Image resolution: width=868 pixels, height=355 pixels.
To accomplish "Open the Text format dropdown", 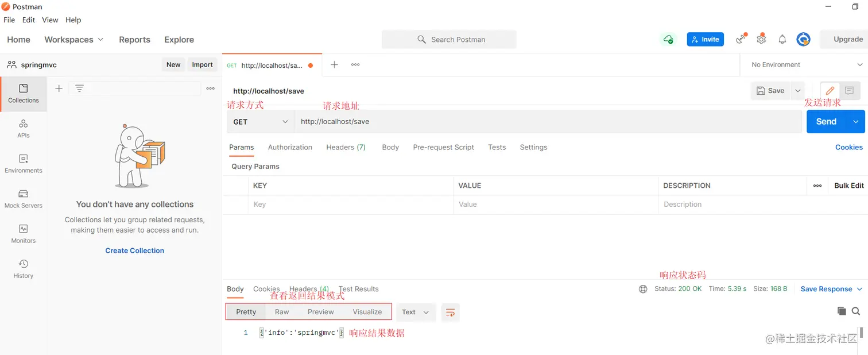I will click(416, 312).
